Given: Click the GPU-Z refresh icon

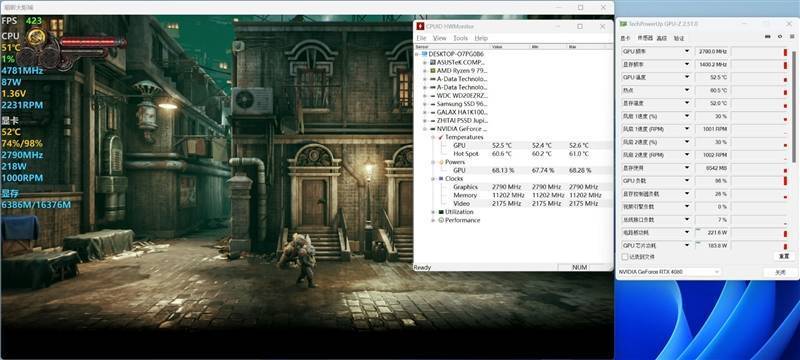Looking at the screenshot, I should pyautogui.click(x=779, y=37).
